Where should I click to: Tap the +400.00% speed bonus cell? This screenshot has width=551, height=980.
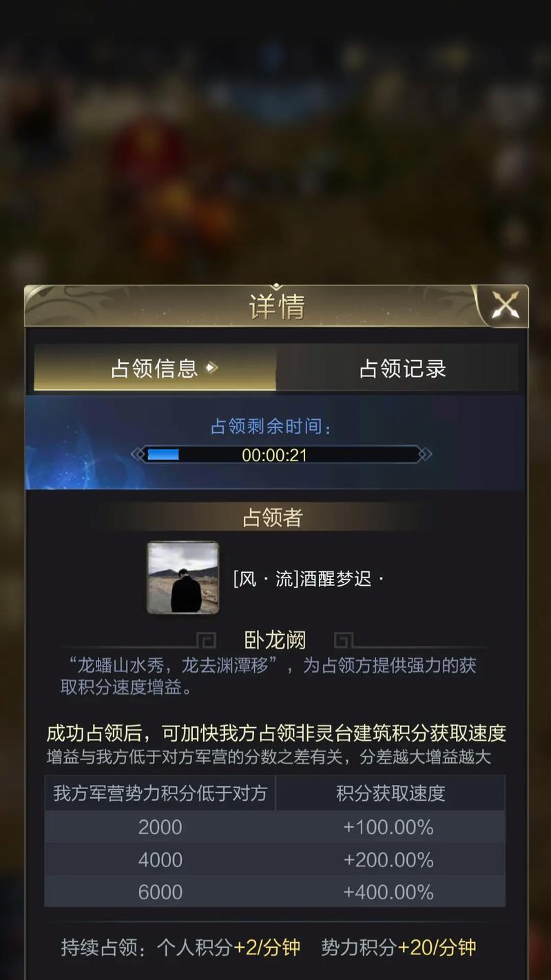(x=388, y=892)
